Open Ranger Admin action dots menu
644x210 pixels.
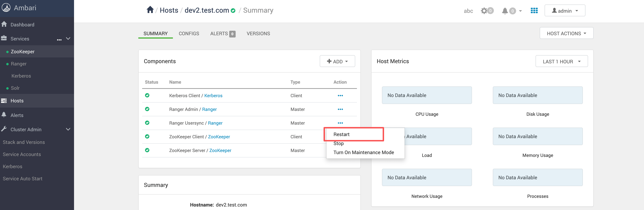[x=340, y=109]
